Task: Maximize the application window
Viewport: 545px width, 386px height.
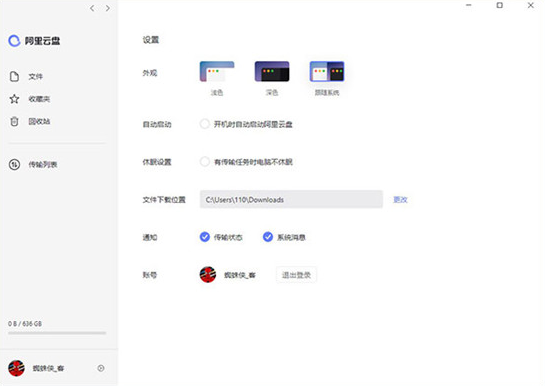Action: (499, 5)
